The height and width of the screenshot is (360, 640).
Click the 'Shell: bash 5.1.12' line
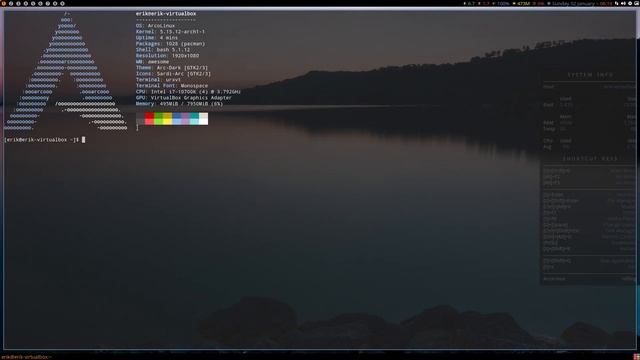163,49
